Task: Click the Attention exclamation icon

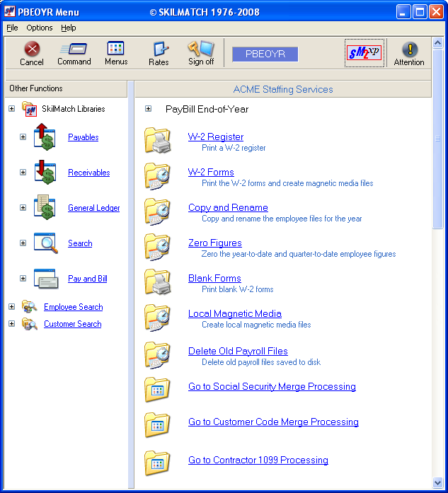Action: click(410, 50)
